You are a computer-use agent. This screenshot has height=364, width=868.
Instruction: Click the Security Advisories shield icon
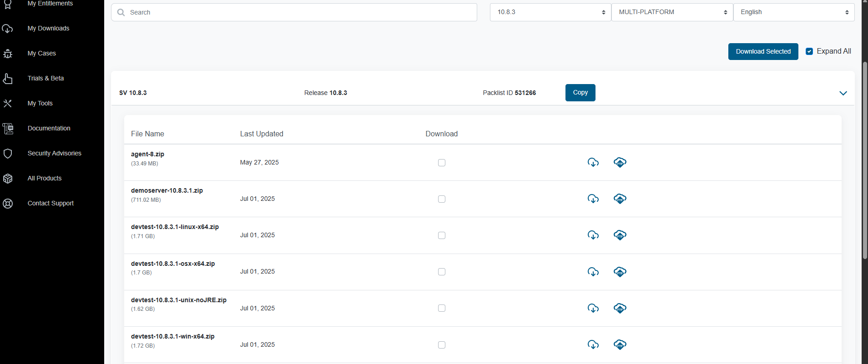pyautogui.click(x=8, y=154)
